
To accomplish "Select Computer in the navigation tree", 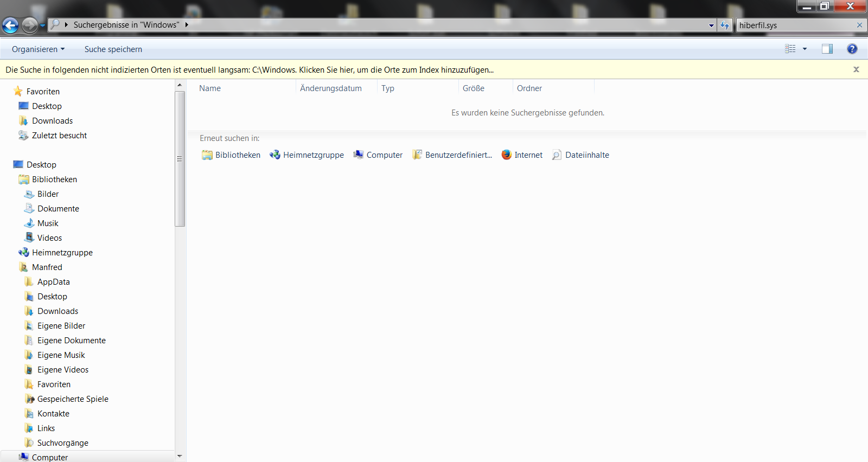I will pyautogui.click(x=43, y=457).
